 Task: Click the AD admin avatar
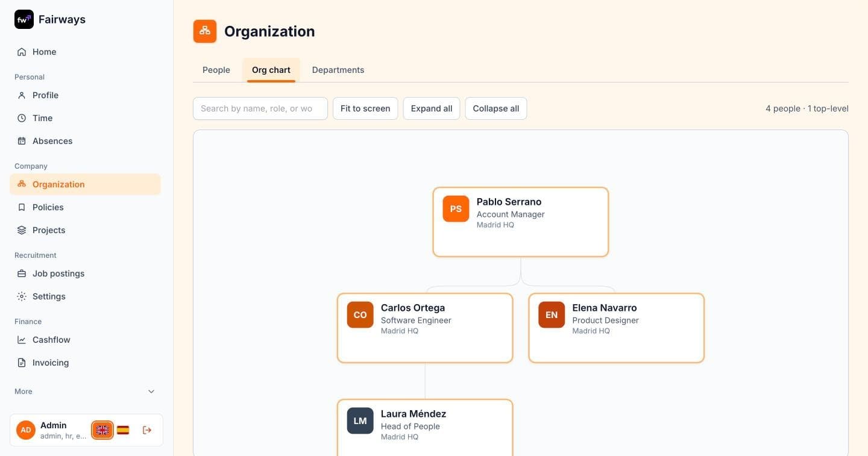click(26, 430)
